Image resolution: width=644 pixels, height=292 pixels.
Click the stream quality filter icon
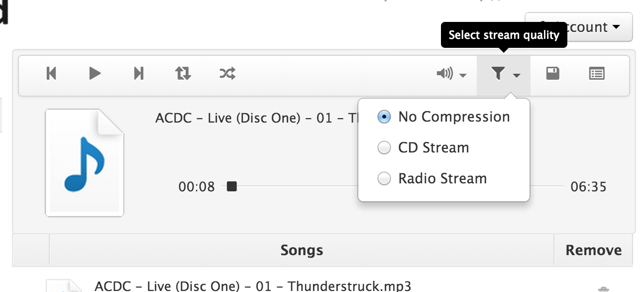tap(498, 74)
